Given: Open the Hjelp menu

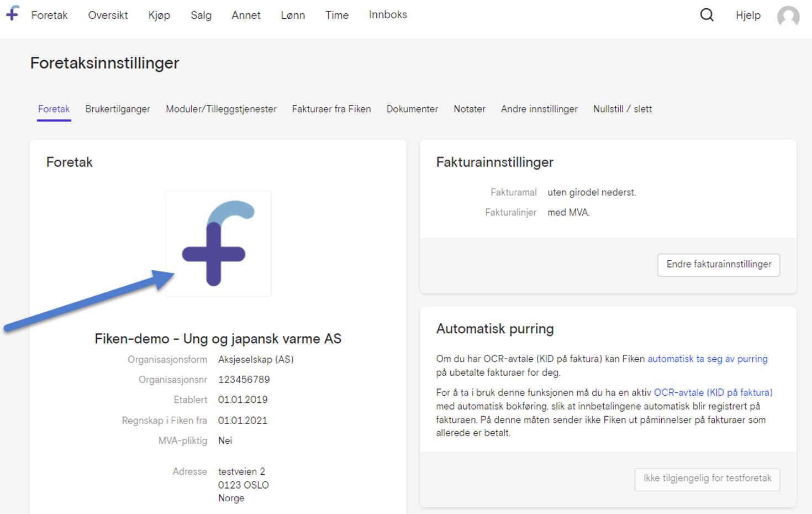Looking at the screenshot, I should coord(748,15).
